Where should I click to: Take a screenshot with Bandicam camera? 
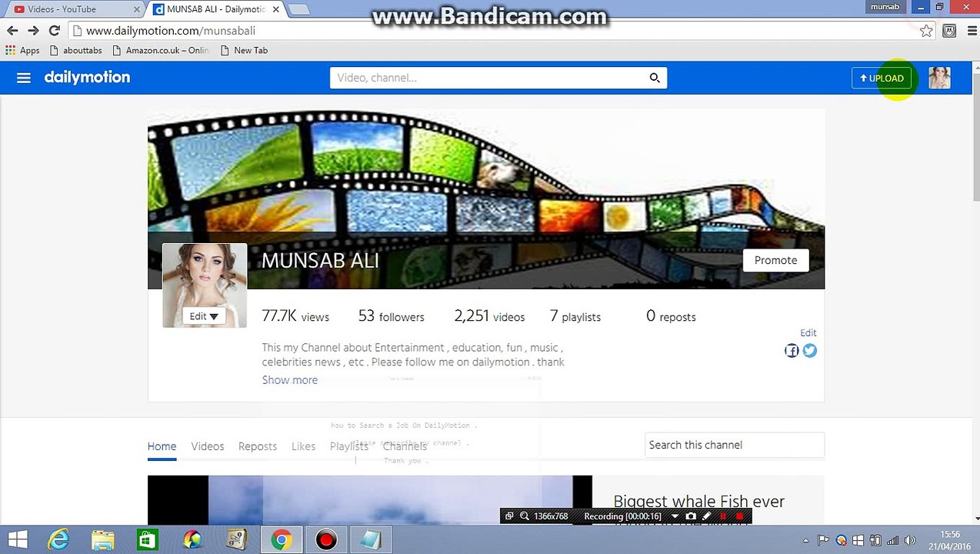click(691, 516)
